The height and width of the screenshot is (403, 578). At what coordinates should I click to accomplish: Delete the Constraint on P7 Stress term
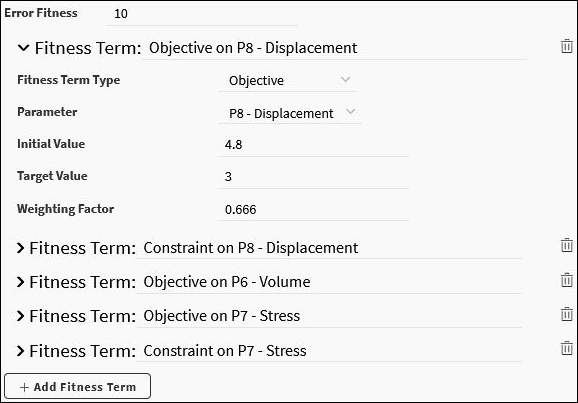coord(567,348)
